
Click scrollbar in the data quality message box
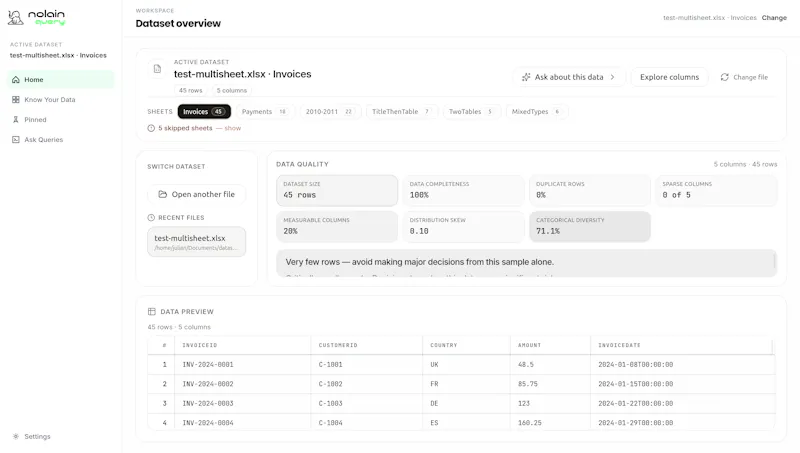[x=774, y=262]
